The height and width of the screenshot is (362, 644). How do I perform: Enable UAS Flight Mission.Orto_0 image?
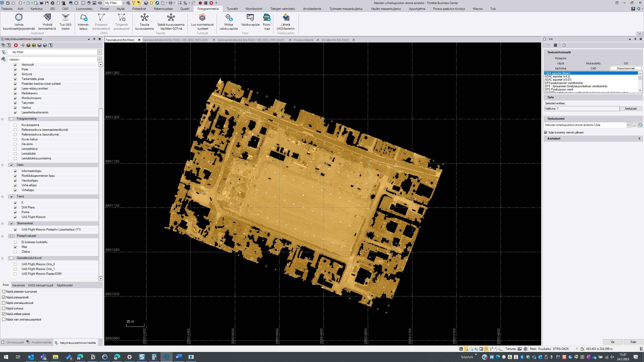tap(15, 264)
